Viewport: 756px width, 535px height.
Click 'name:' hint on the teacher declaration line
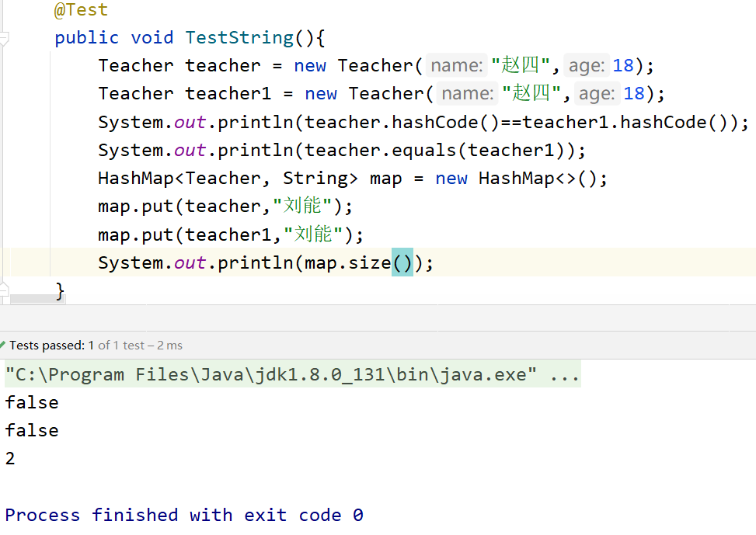pos(457,65)
